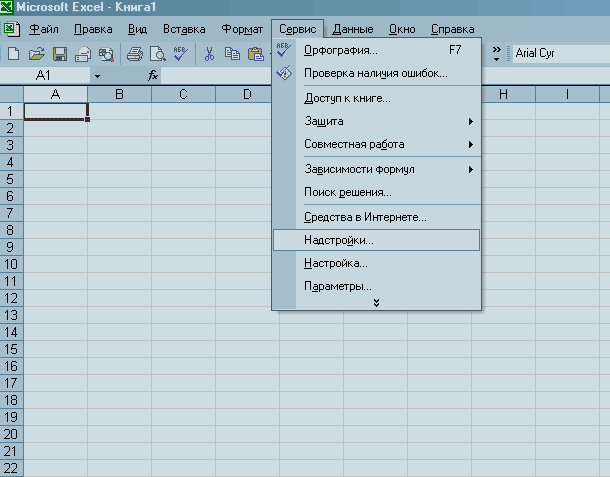This screenshot has width=610, height=477.
Task: Click the Print Preview icon
Action: click(158, 54)
